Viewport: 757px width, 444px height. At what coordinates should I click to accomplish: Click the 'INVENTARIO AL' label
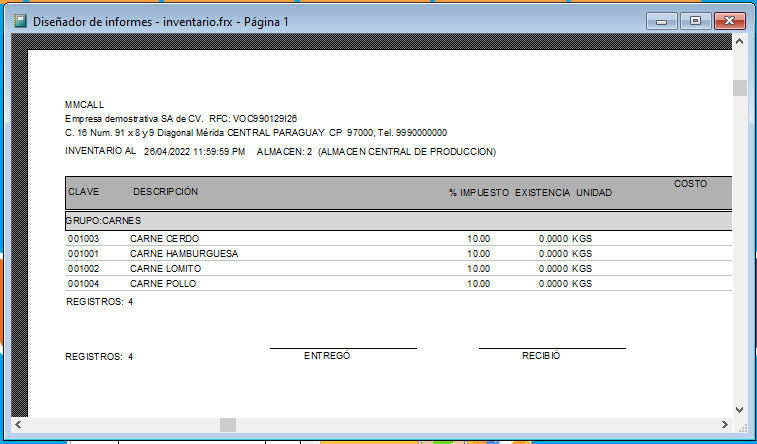click(x=101, y=151)
